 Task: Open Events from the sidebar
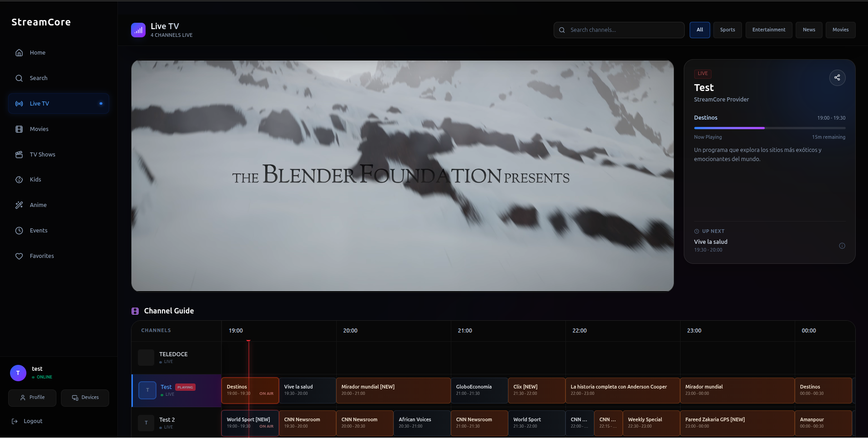coord(38,230)
